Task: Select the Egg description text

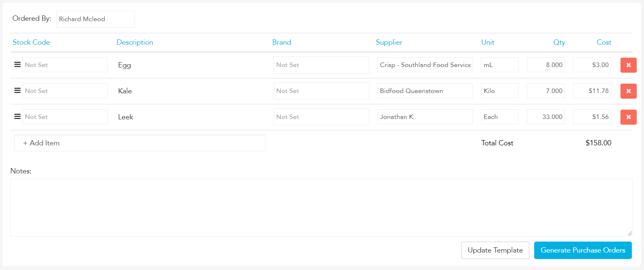Action: click(x=124, y=65)
